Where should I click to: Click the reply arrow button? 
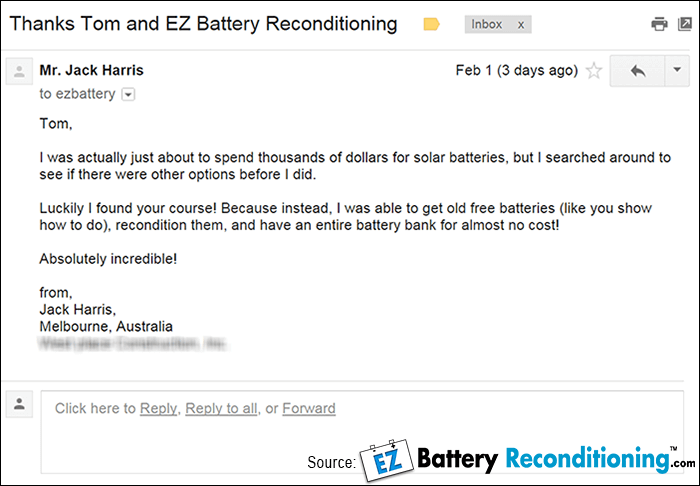pyautogui.click(x=635, y=71)
